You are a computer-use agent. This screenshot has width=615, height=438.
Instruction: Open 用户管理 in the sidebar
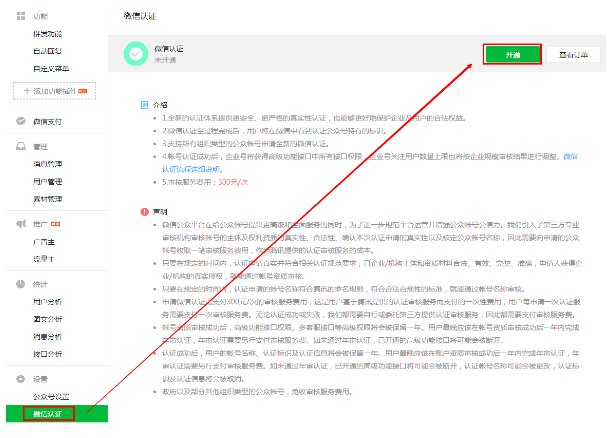tap(47, 182)
